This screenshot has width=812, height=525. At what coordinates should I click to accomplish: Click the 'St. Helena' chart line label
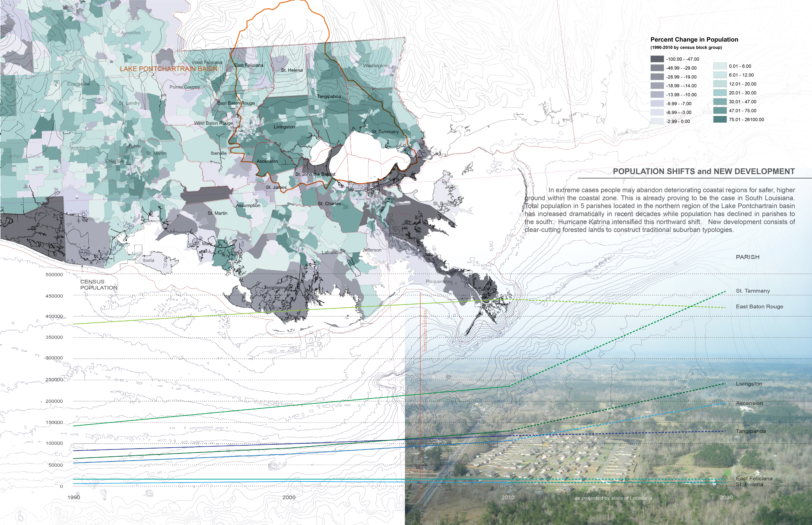coord(750,484)
